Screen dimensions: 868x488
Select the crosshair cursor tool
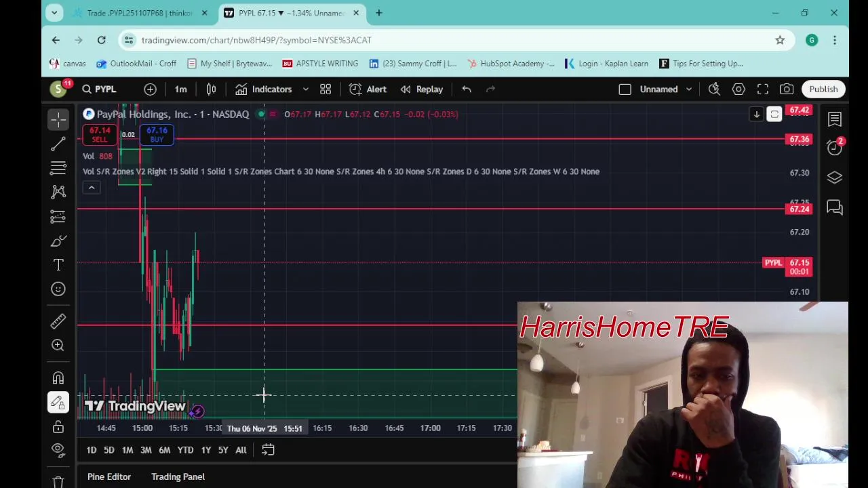[58, 120]
